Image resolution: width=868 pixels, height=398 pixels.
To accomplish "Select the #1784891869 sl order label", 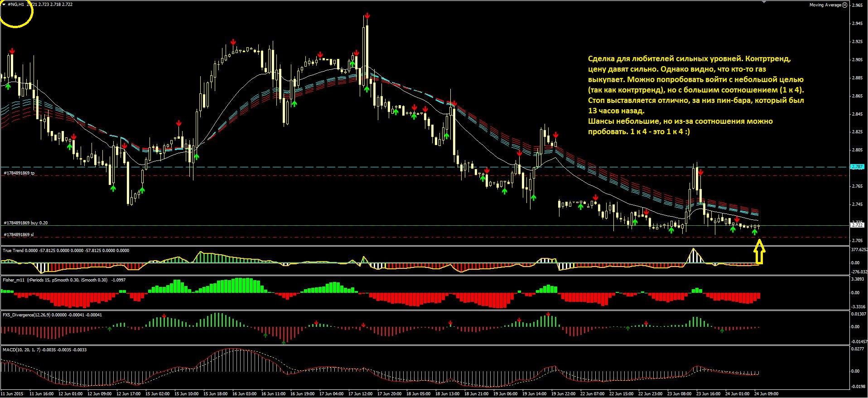I will [x=18, y=235].
